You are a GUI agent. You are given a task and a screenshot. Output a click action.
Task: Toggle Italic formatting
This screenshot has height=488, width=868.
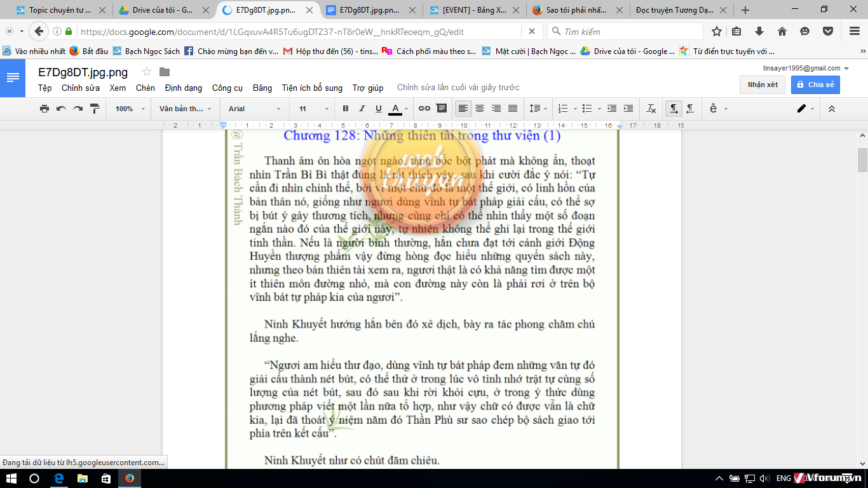[x=362, y=109]
